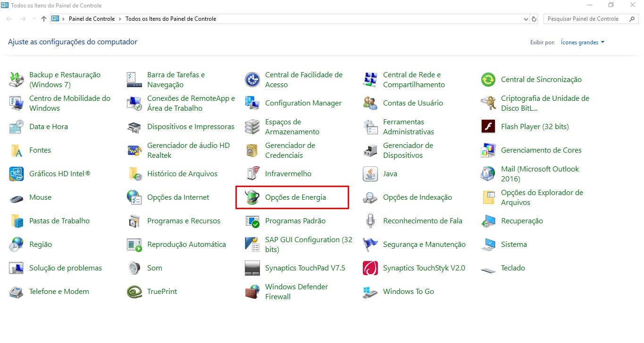Open the Gerenciamento de Cores icon

point(488,150)
